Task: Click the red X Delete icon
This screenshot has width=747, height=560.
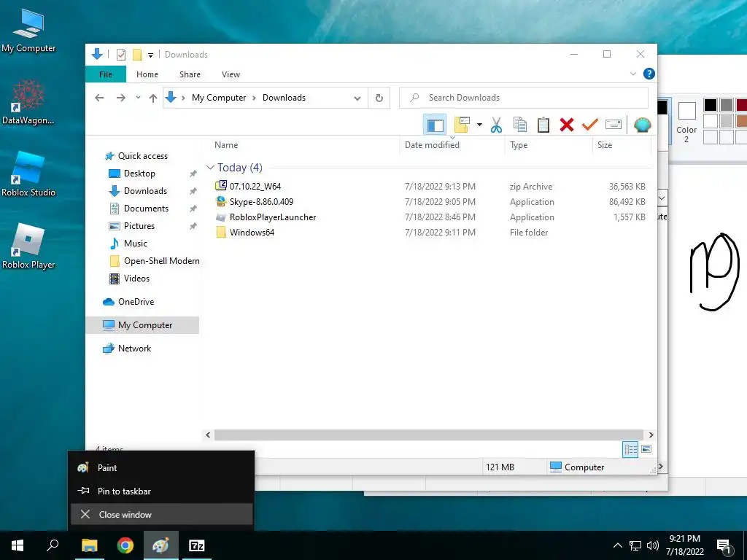Action: 566,125
